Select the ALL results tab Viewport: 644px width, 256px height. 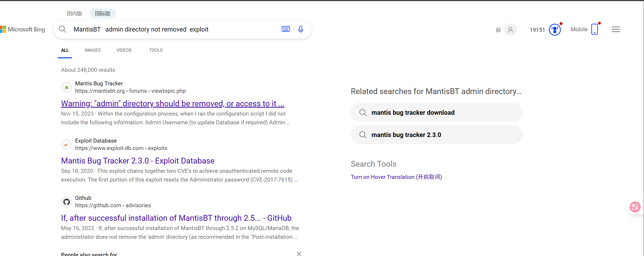(65, 50)
